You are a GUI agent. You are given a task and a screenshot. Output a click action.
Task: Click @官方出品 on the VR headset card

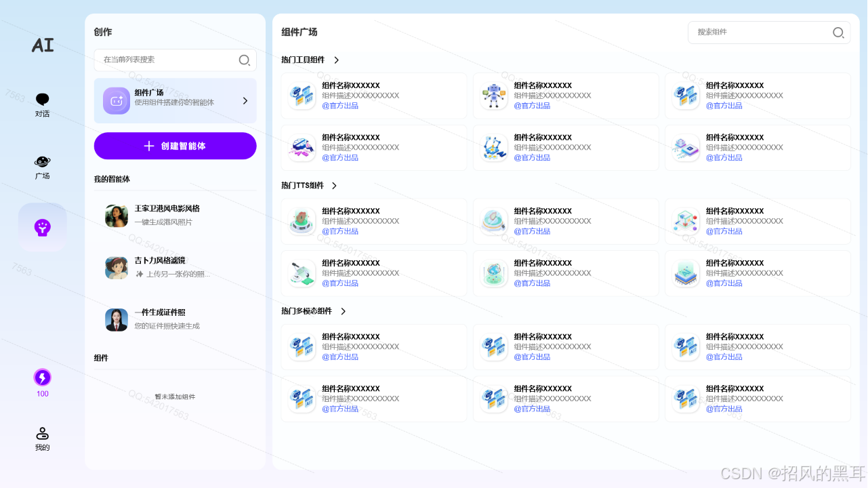[x=340, y=158]
